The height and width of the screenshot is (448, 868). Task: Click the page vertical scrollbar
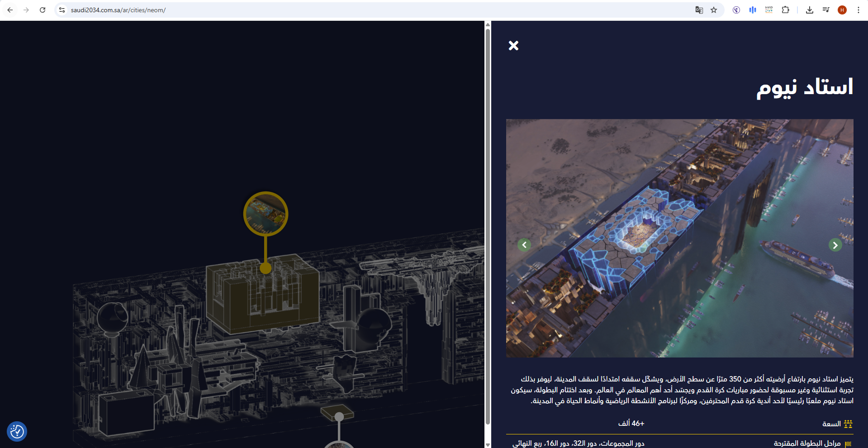(x=488, y=226)
